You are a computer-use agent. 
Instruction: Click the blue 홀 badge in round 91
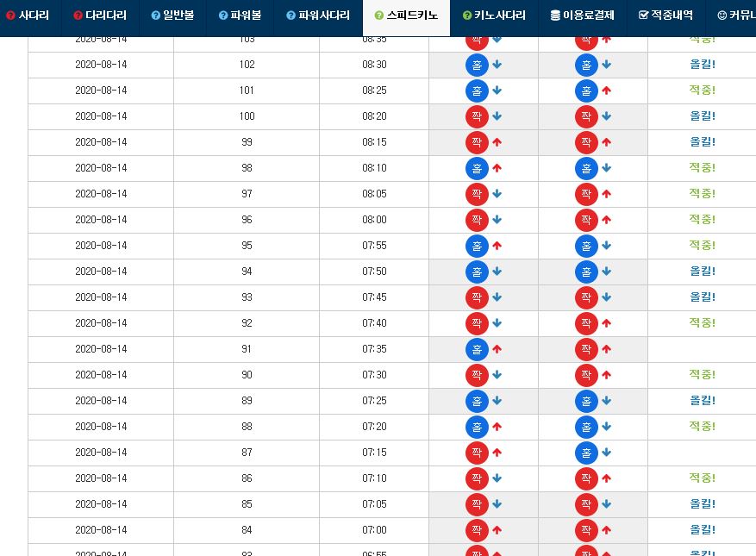coord(477,349)
